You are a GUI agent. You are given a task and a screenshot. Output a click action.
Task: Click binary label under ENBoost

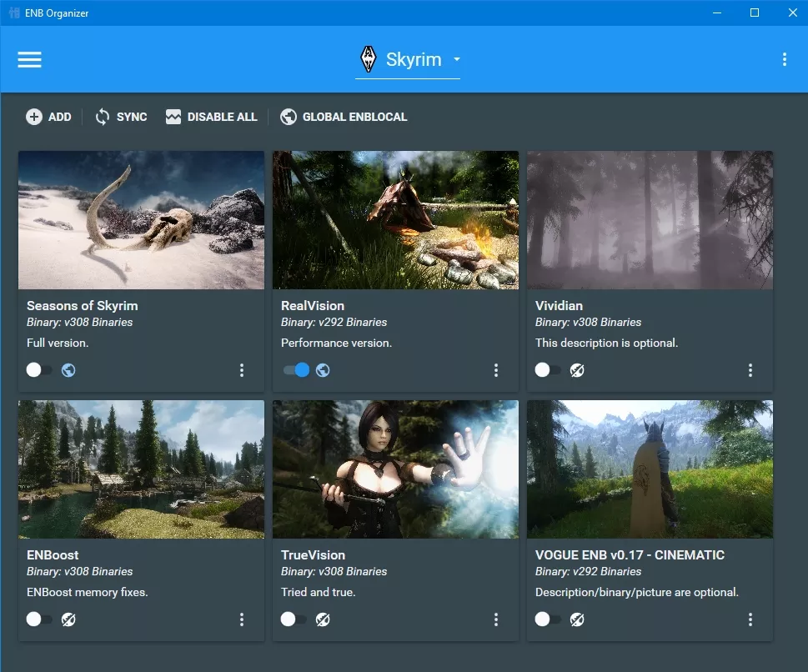coord(80,572)
